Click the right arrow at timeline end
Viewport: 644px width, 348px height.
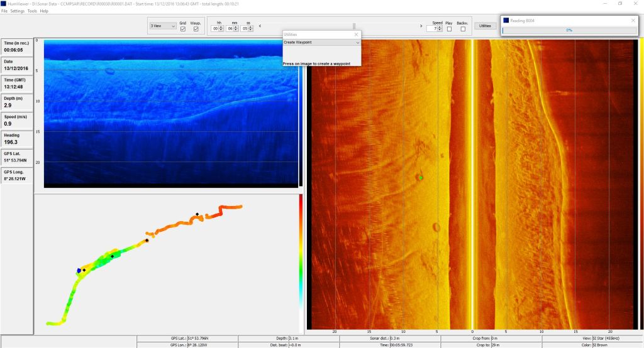point(421,26)
